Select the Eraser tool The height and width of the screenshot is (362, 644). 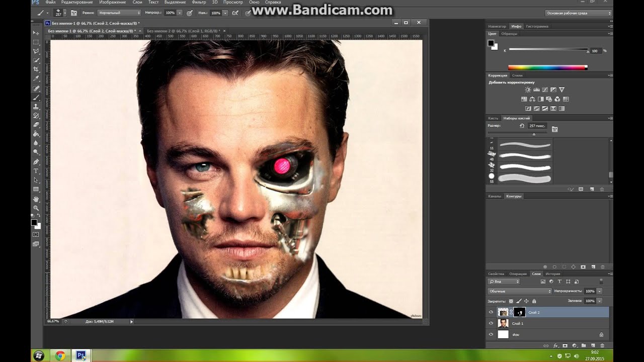pyautogui.click(x=36, y=125)
